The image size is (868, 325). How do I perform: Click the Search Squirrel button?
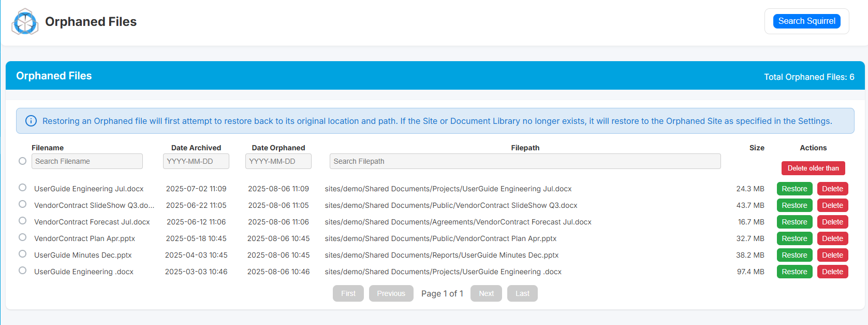[x=806, y=21]
